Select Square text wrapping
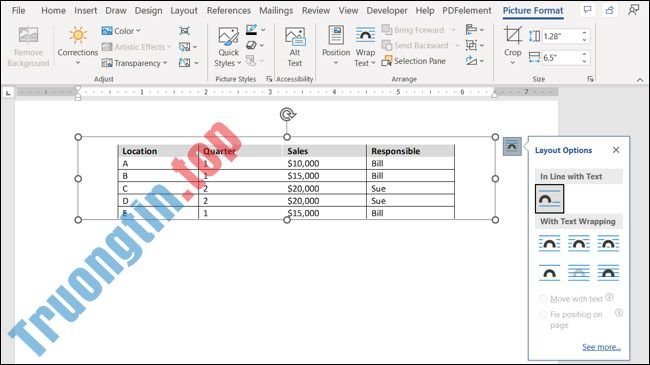The image size is (650, 365). point(549,243)
